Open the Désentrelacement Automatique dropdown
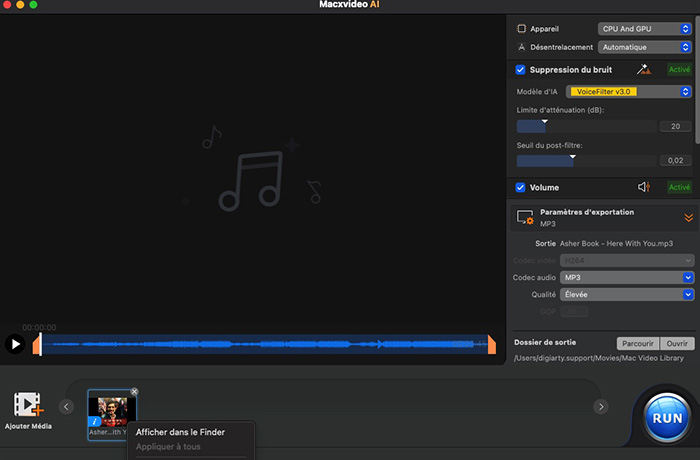The height and width of the screenshot is (460, 700). pyautogui.click(x=645, y=47)
